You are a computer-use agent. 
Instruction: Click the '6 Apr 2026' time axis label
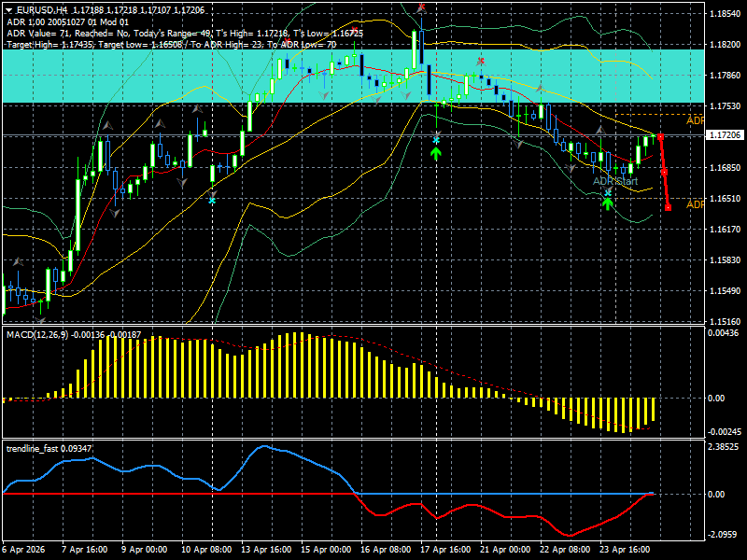24,550
